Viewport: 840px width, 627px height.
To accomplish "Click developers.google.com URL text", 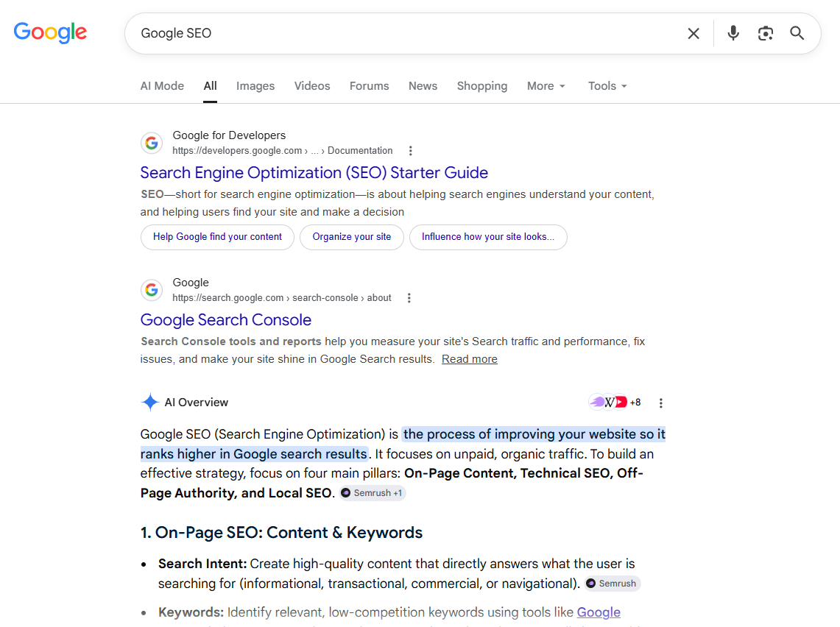I will 282,151.
